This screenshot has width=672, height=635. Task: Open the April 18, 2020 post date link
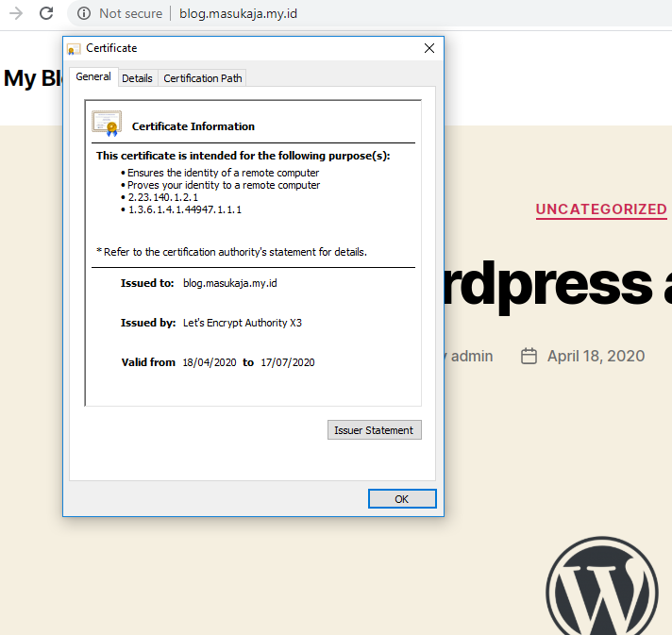pos(596,356)
